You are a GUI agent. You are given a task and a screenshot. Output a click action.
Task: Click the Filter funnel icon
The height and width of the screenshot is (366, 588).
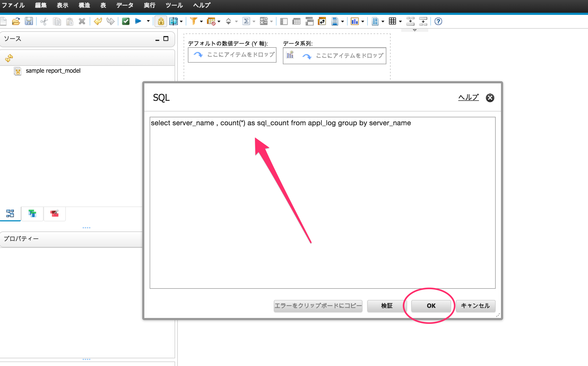[194, 21]
